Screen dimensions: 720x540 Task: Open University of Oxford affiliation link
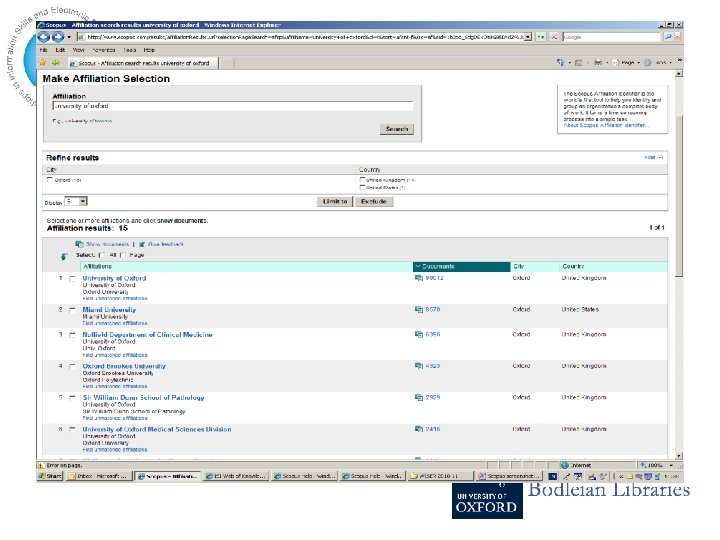(x=114, y=278)
